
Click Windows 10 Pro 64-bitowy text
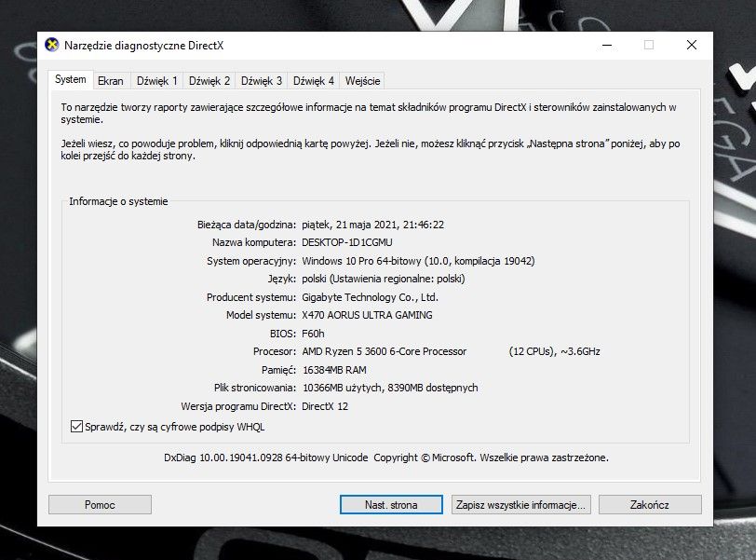[x=361, y=261]
